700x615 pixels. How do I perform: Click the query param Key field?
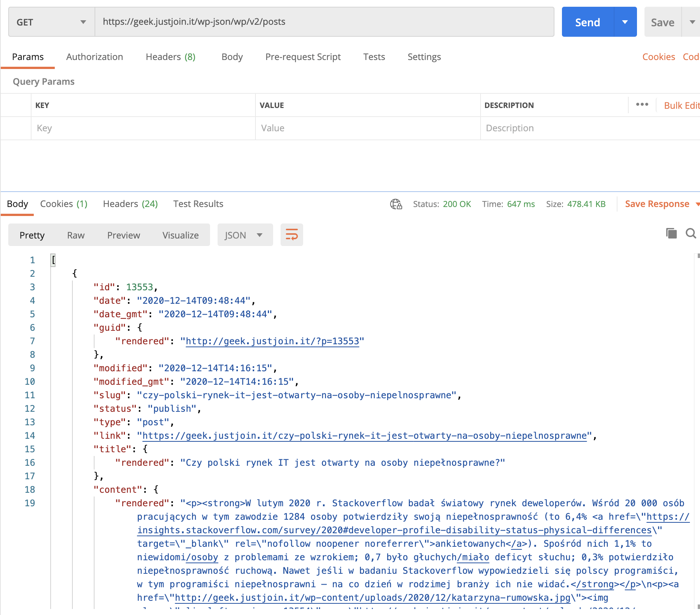pos(143,128)
